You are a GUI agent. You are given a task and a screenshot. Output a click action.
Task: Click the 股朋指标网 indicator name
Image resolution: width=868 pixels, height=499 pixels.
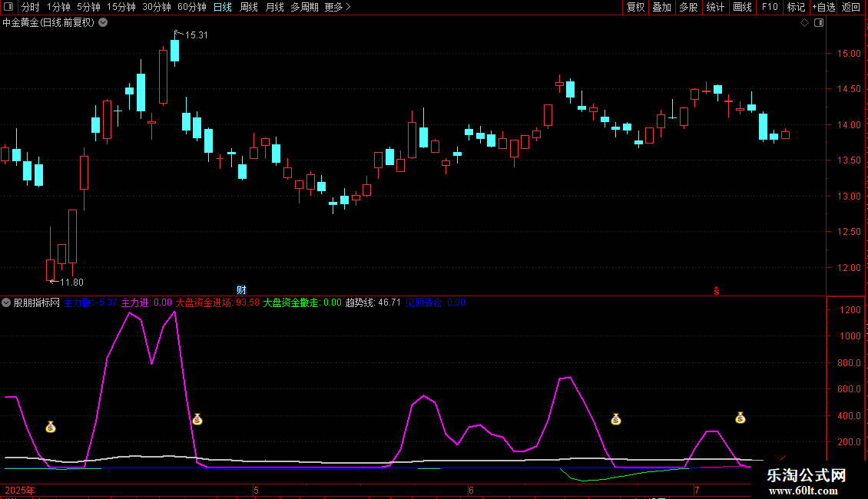37,302
